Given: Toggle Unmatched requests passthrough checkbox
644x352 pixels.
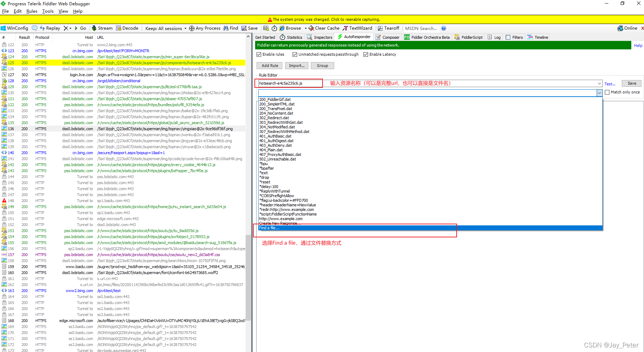Looking at the screenshot, I should point(295,54).
